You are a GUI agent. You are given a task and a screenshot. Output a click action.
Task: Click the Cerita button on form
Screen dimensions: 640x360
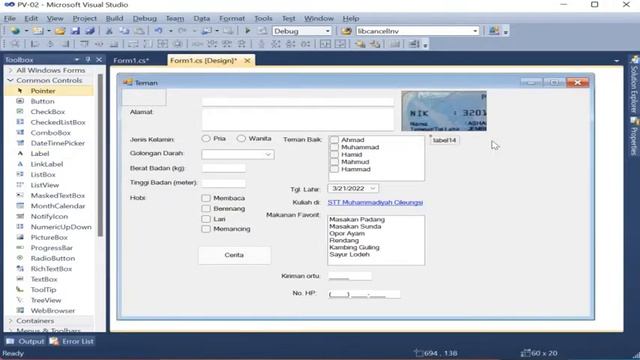coord(234,255)
